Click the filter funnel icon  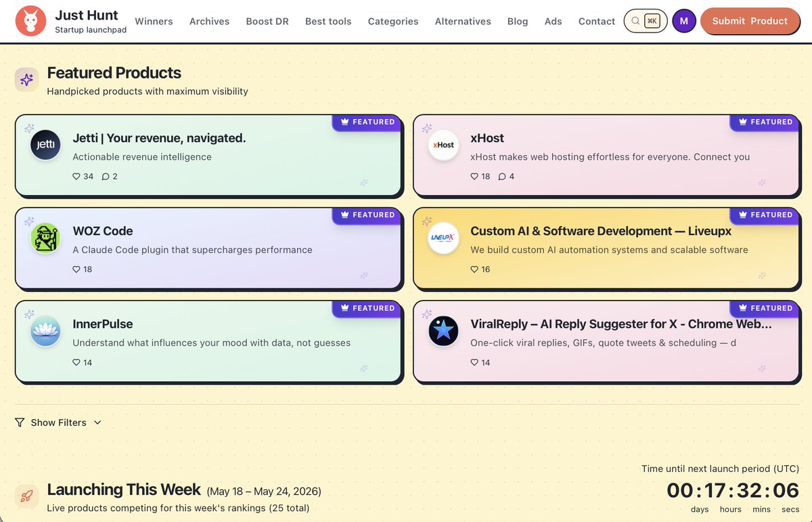(20, 422)
